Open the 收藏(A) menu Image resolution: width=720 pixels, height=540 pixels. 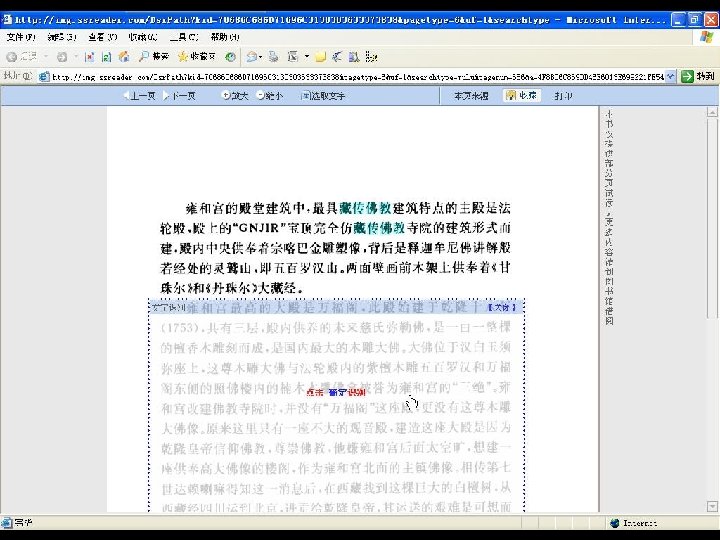click(143, 37)
